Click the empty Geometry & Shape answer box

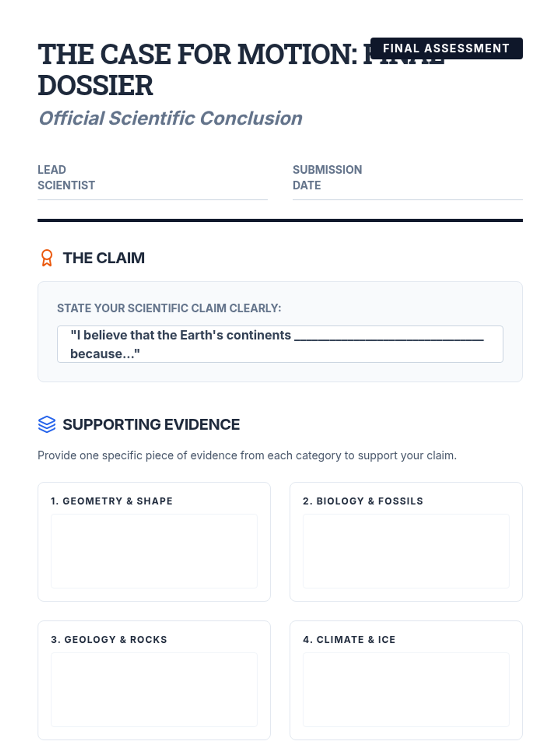coord(154,551)
